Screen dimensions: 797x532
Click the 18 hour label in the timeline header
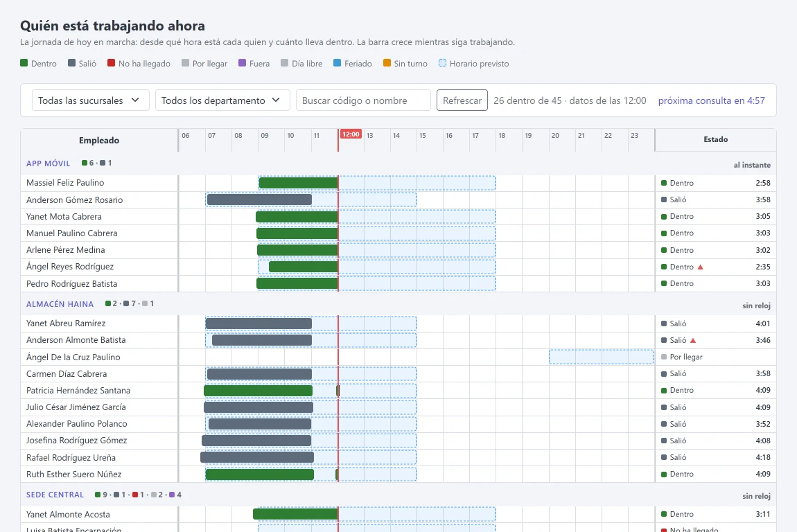click(502, 136)
